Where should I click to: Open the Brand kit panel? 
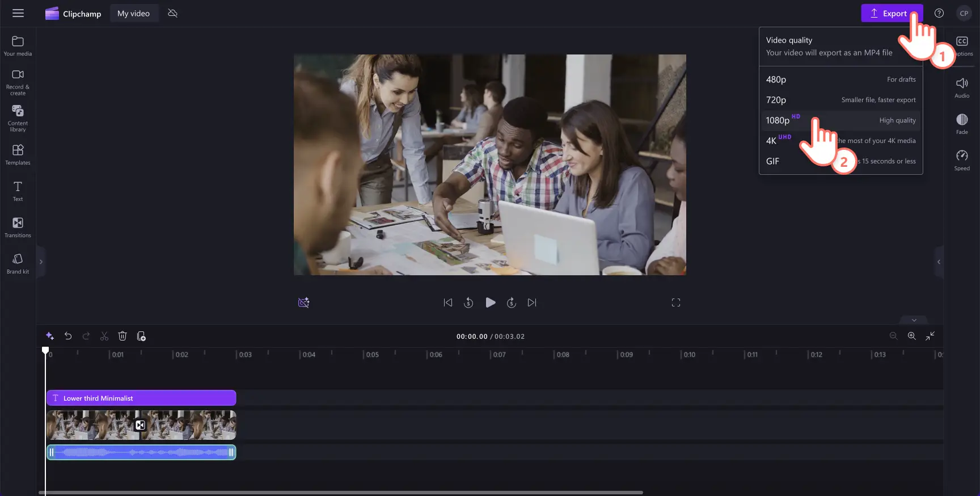pyautogui.click(x=18, y=264)
